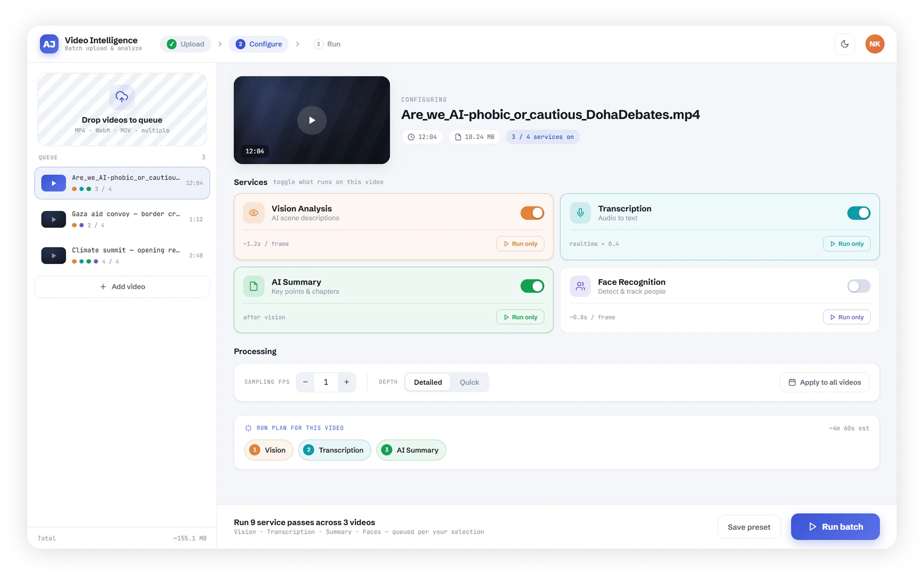924x578 pixels.
Task: Click the chevron between Configure and Run
Action: 298,44
